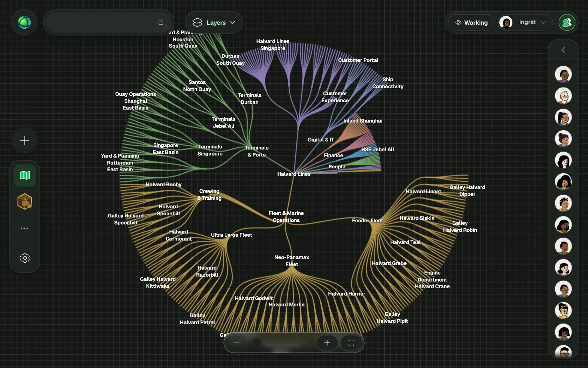This screenshot has width=588, height=368.
Task: Click the green globe app logo
Action: point(24,22)
